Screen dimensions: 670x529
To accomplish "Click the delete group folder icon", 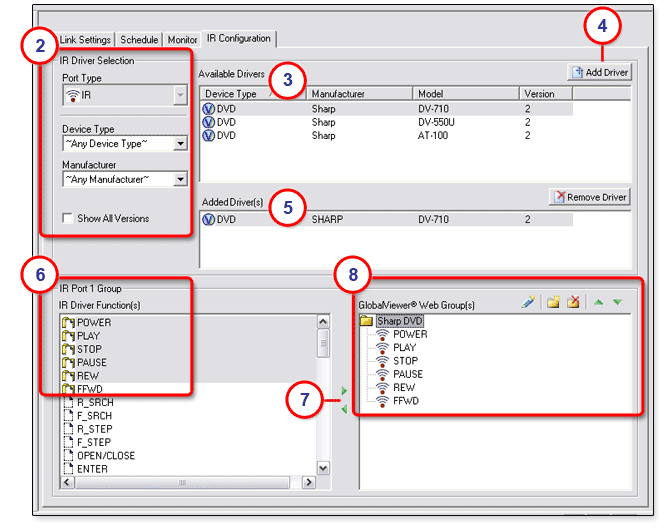I will click(x=574, y=302).
